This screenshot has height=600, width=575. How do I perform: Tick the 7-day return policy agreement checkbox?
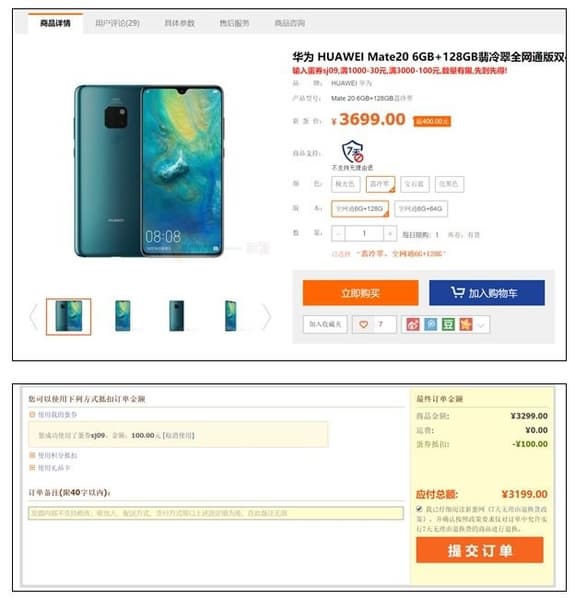click(419, 509)
